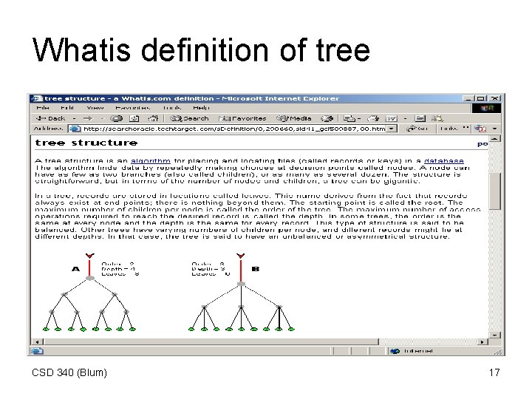The height and width of the screenshot is (399, 532).
Task: Open the File menu
Action: (43, 108)
